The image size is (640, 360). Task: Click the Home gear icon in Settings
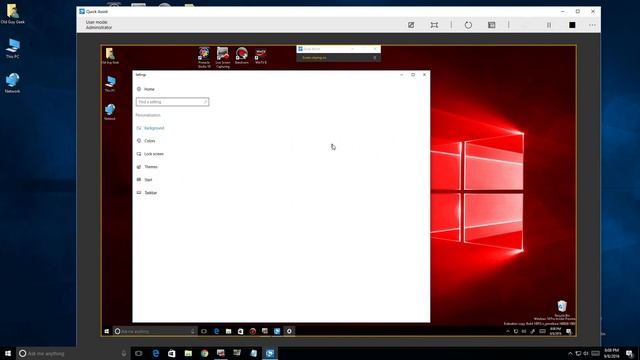coord(139,89)
